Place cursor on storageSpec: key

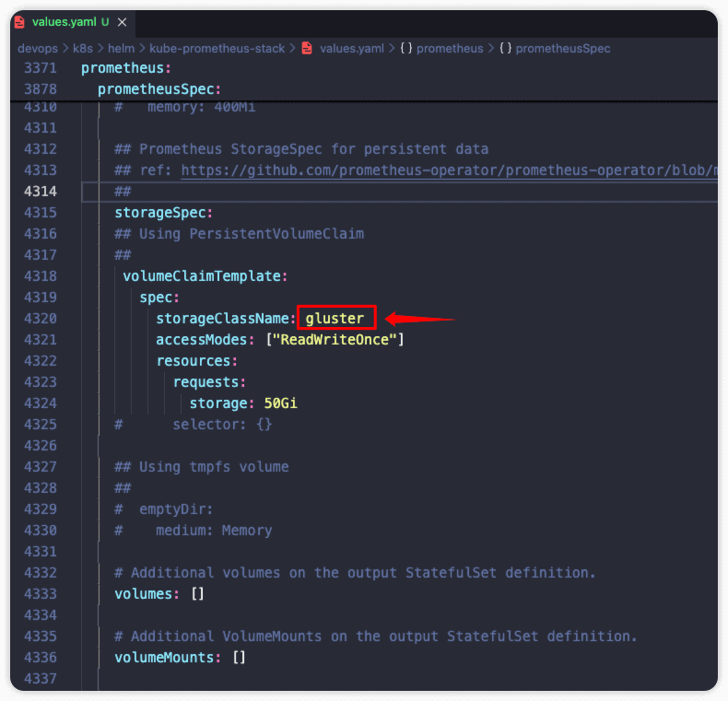pos(163,213)
